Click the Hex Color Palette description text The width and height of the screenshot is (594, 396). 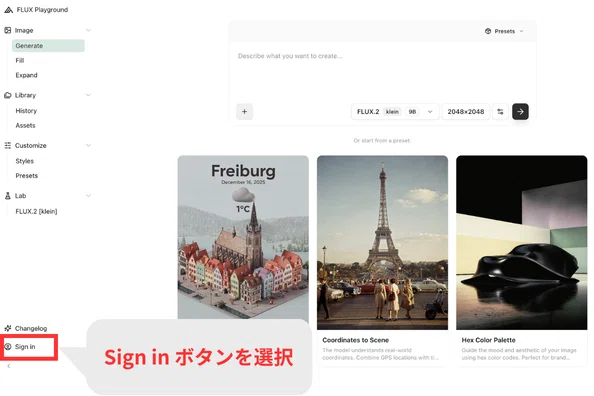coord(519,354)
